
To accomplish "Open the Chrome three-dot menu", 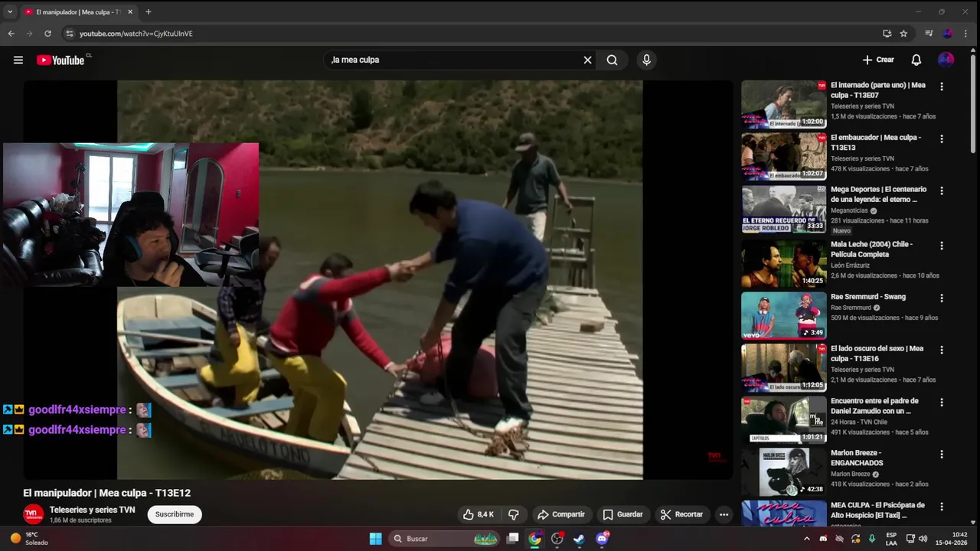I will (x=966, y=34).
